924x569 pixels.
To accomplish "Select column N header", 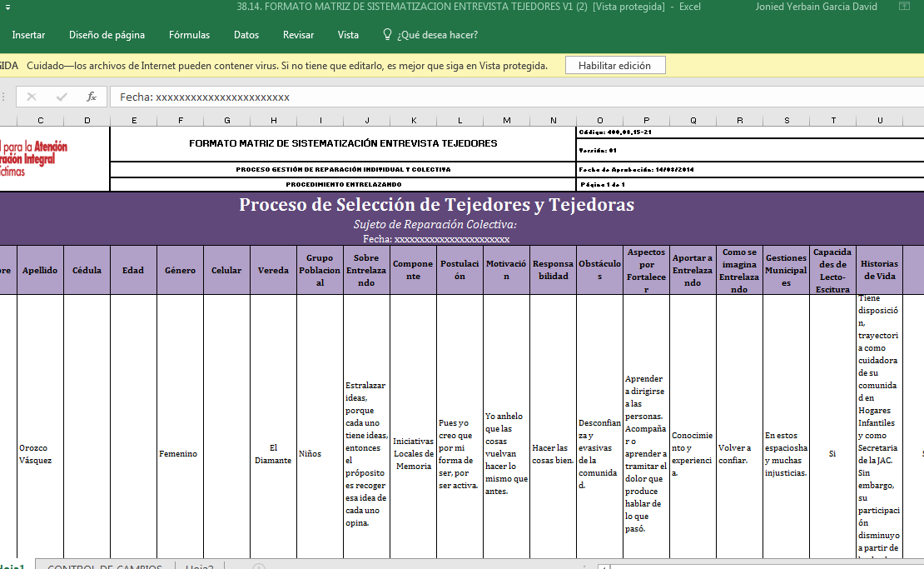I will [554, 120].
